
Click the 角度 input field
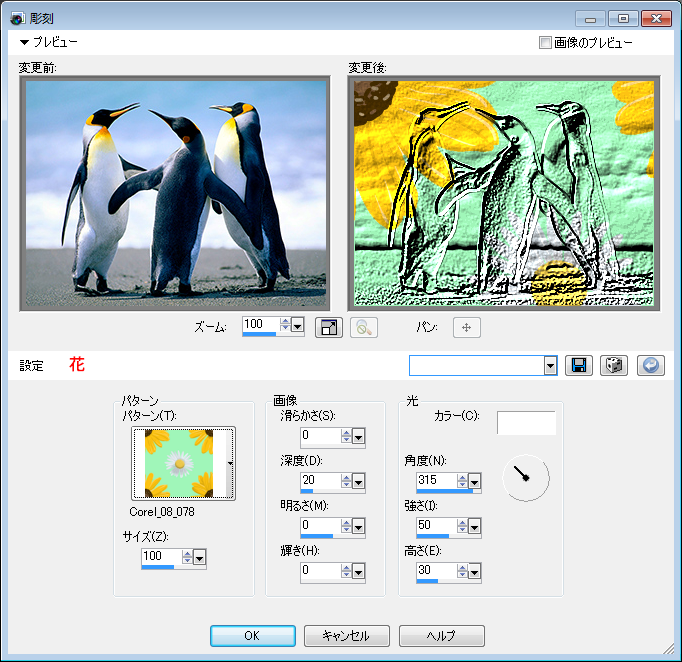point(434,480)
